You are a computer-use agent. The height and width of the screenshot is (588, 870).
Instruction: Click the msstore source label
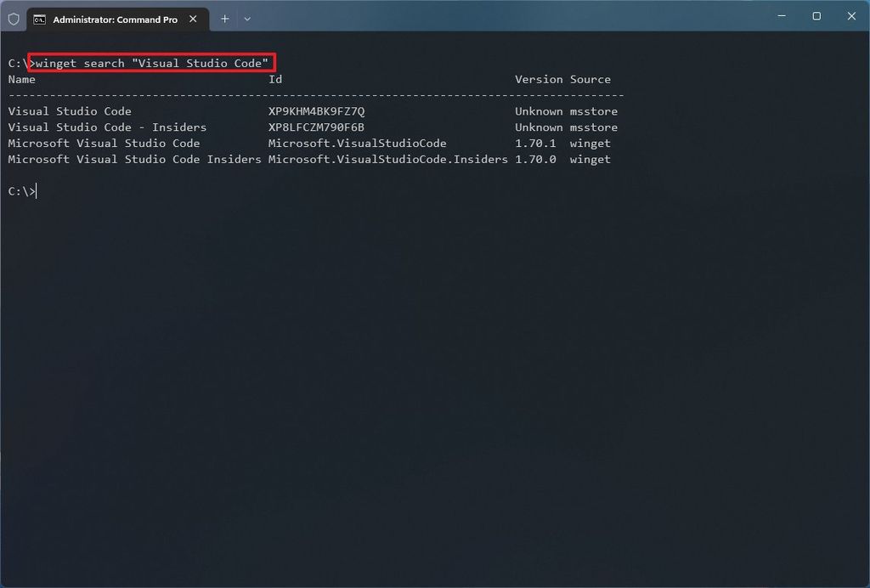(594, 110)
